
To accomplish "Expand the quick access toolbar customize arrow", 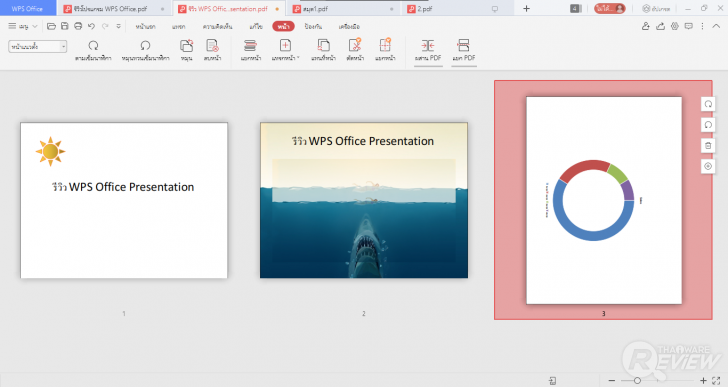I will (118, 26).
